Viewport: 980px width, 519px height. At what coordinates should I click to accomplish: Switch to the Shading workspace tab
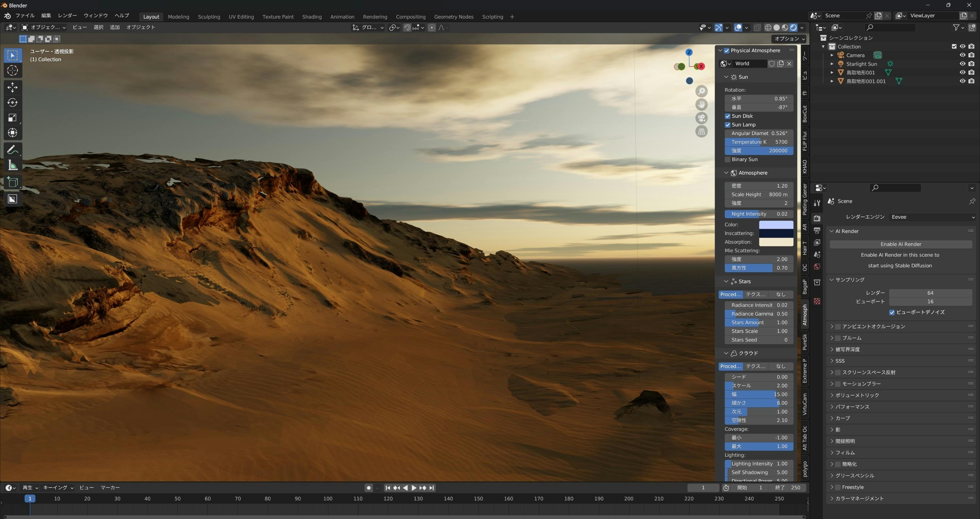pyautogui.click(x=312, y=17)
